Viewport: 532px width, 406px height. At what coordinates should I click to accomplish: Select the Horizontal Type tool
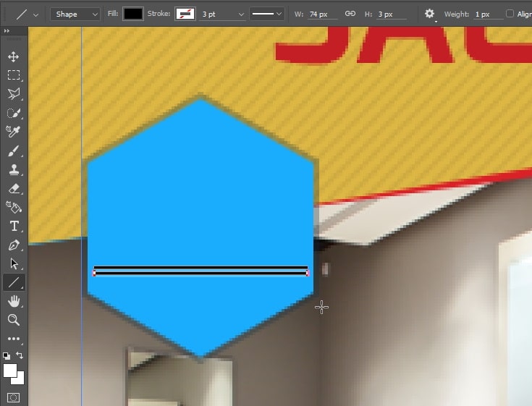click(14, 226)
